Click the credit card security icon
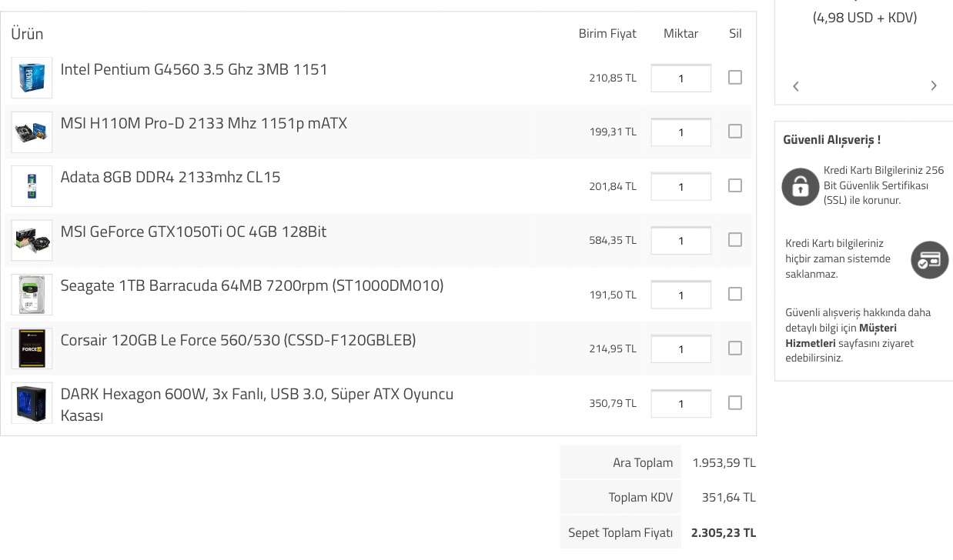Screen dimensions: 953x560 (x=929, y=259)
